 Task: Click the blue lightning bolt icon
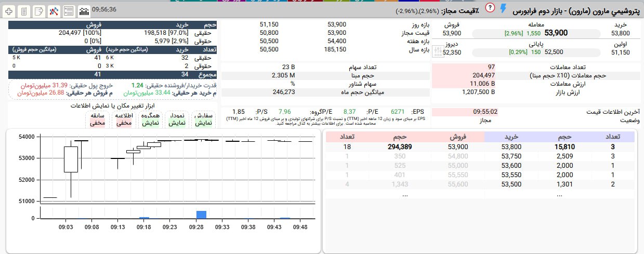pos(503,9)
